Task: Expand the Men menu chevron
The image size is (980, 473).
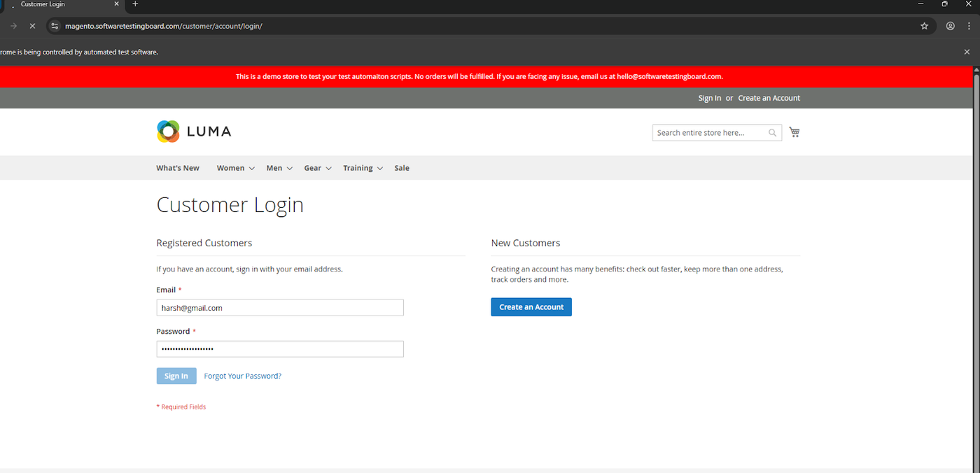Action: coord(290,169)
